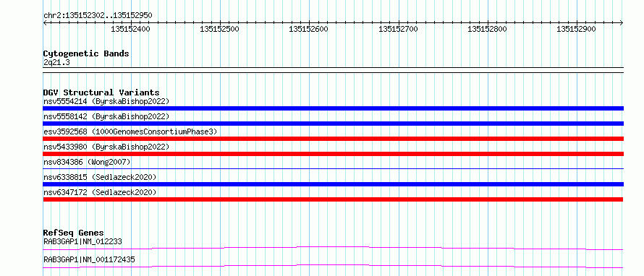Image resolution: width=644 pixels, height=276 pixels.
Task: Click the 135152700 ruler tick label
Action: [x=398, y=29]
